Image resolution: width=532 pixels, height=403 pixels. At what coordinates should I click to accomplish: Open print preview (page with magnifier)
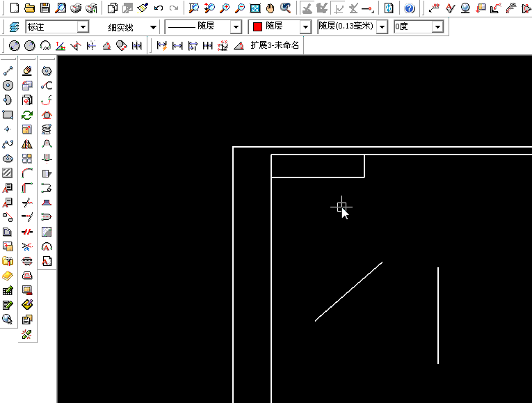pyautogui.click(x=61, y=8)
